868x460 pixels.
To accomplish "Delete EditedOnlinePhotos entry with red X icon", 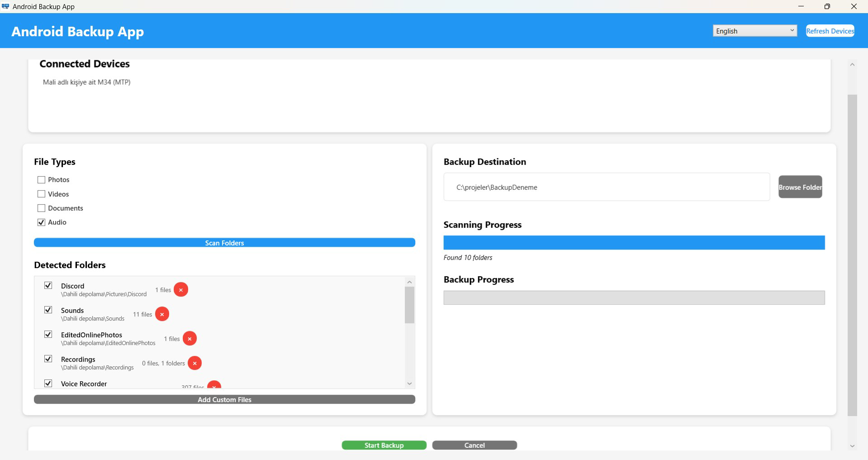I will click(x=190, y=338).
